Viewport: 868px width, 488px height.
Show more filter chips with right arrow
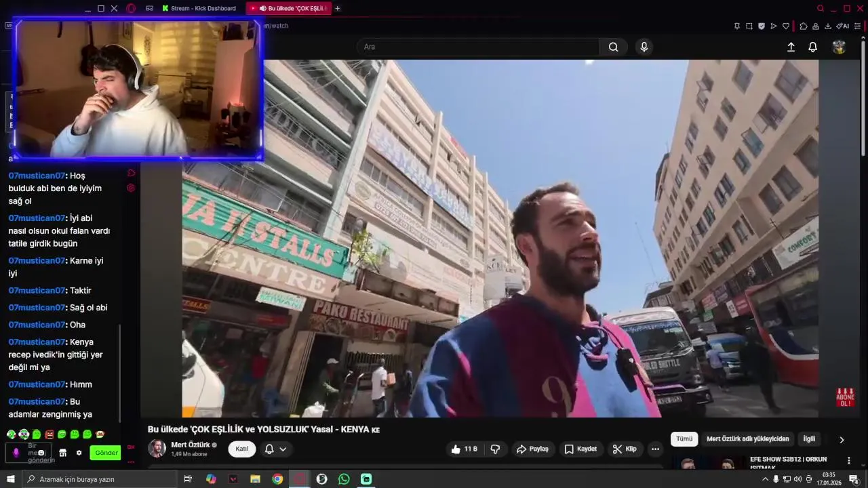[842, 440]
